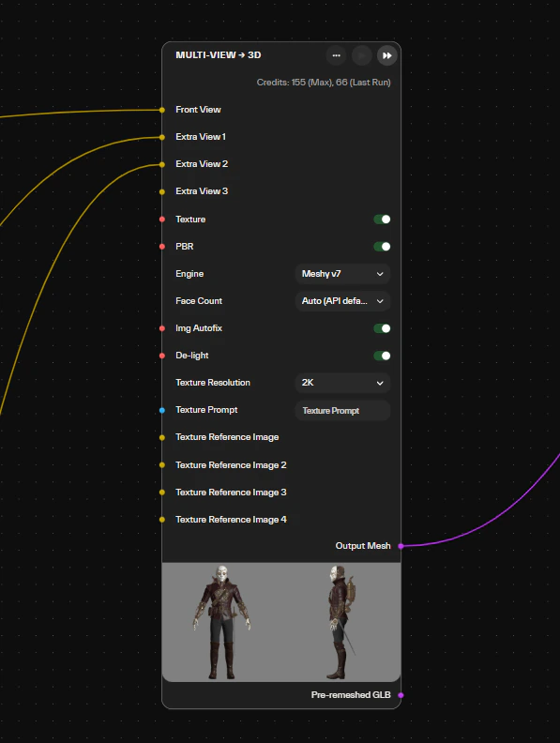Click the Face Count label
This screenshot has width=560, height=743.
[x=199, y=301]
